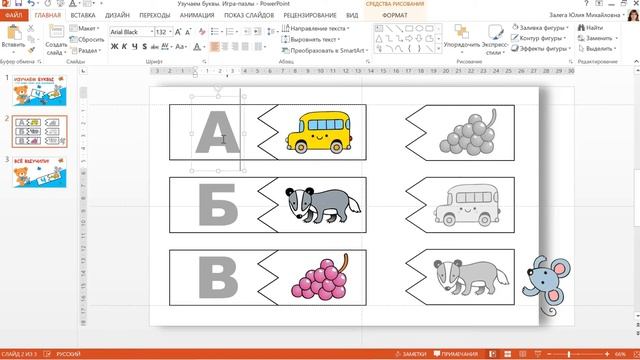Clear all formatting with the eraser icon
The height and width of the screenshot is (360, 640).
tap(202, 32)
